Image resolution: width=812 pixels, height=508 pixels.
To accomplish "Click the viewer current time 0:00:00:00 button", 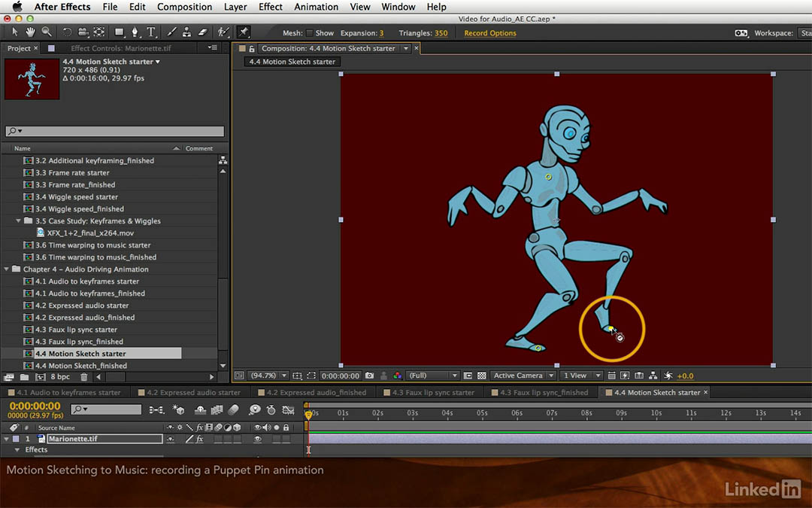I will point(340,376).
